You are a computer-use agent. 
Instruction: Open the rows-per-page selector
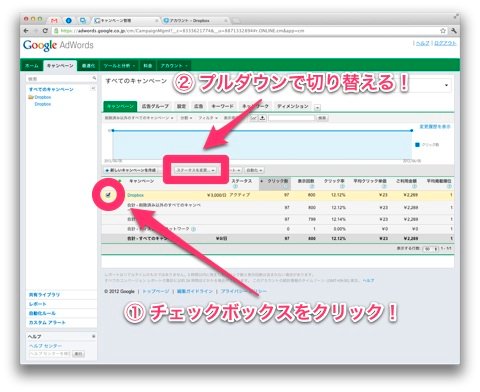[430, 249]
